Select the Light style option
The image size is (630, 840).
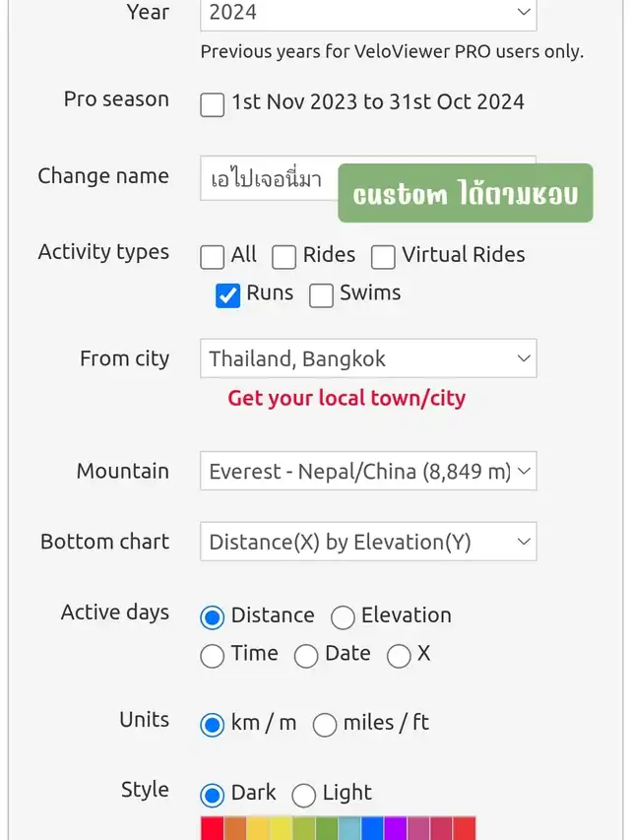(x=304, y=795)
